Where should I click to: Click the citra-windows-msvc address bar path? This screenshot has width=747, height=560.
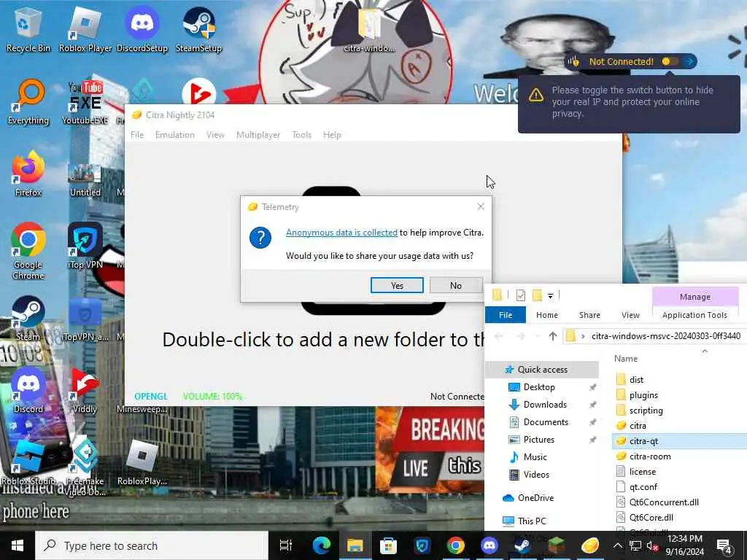(x=666, y=336)
